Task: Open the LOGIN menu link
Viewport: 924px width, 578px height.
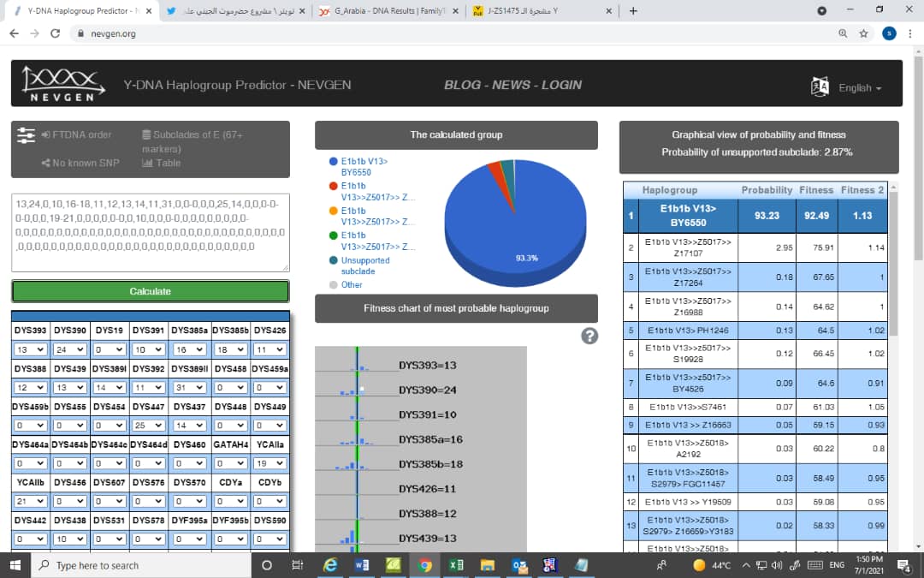Action: coord(561,85)
